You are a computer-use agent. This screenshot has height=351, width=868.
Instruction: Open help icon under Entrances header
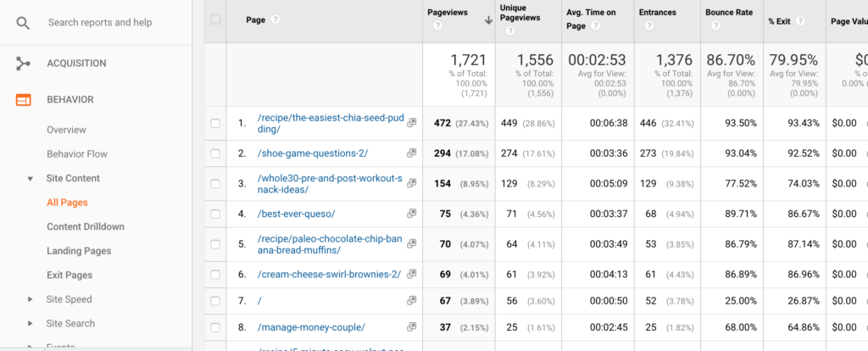pos(648,25)
